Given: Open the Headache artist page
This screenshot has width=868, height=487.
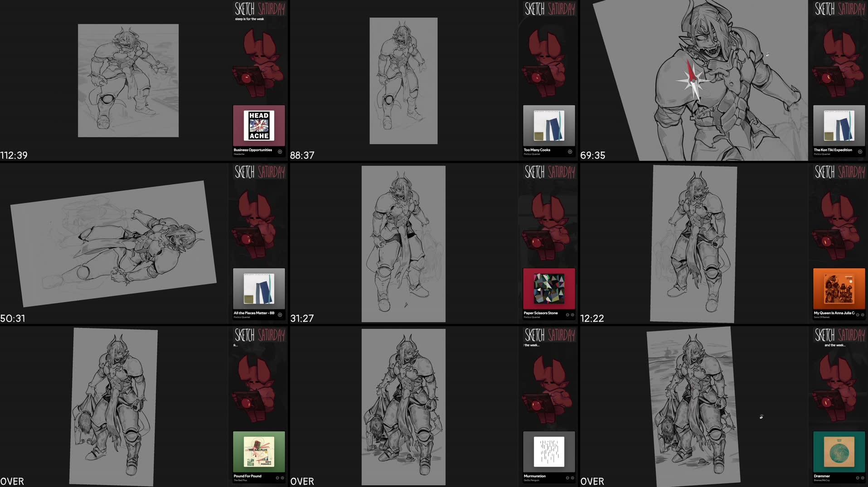Looking at the screenshot, I should coord(239,154).
